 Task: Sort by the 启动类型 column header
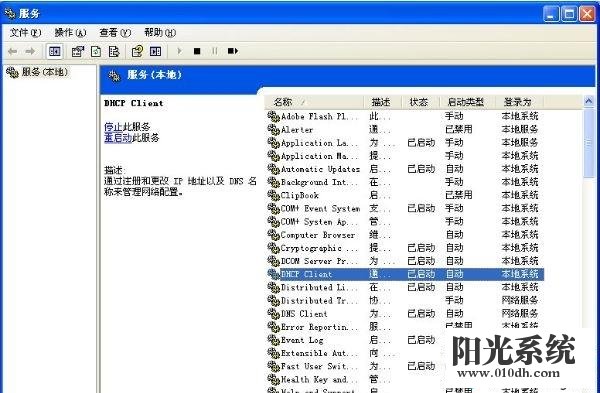(467, 102)
